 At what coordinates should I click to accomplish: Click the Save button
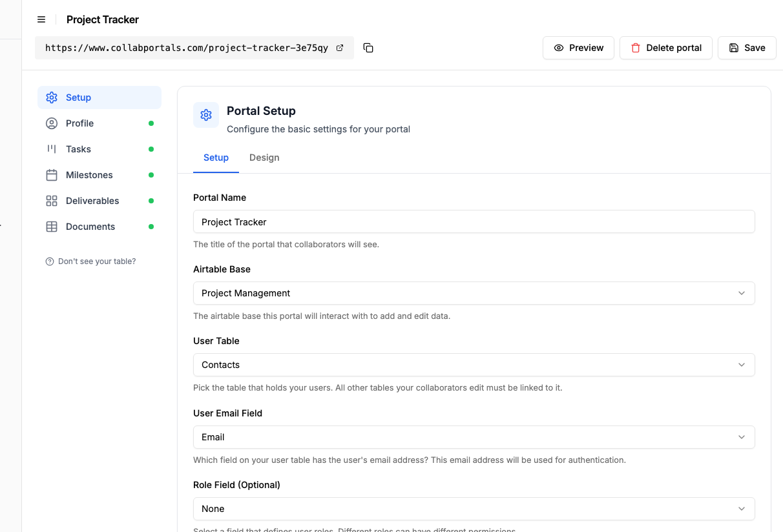[747, 48]
